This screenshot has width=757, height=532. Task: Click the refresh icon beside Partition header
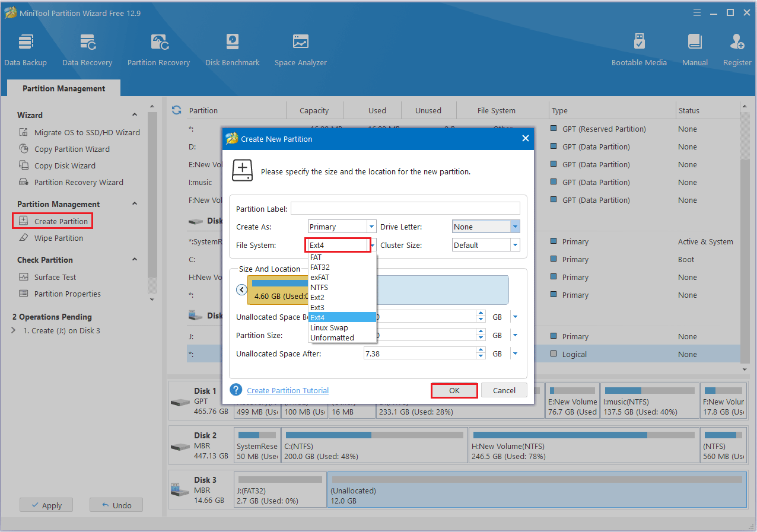point(176,110)
